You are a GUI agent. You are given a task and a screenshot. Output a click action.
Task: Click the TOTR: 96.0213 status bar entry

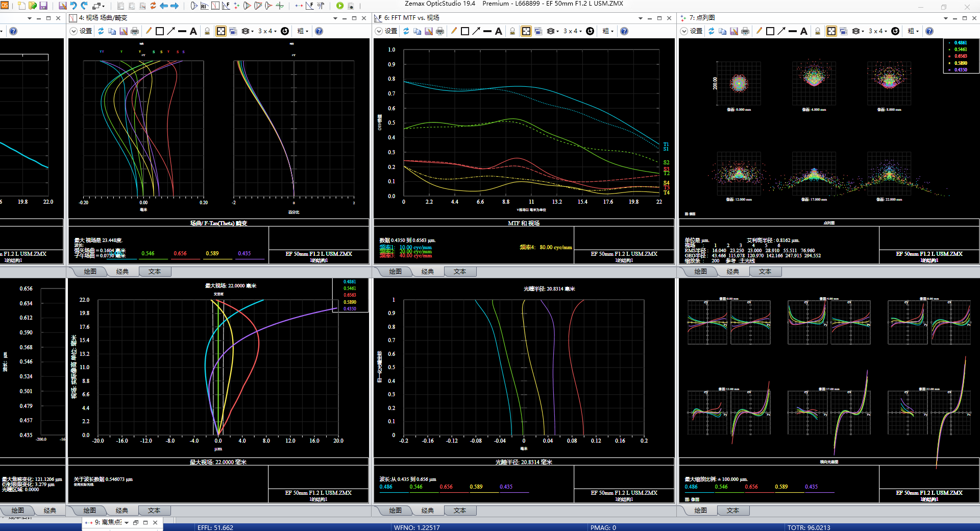(808, 527)
